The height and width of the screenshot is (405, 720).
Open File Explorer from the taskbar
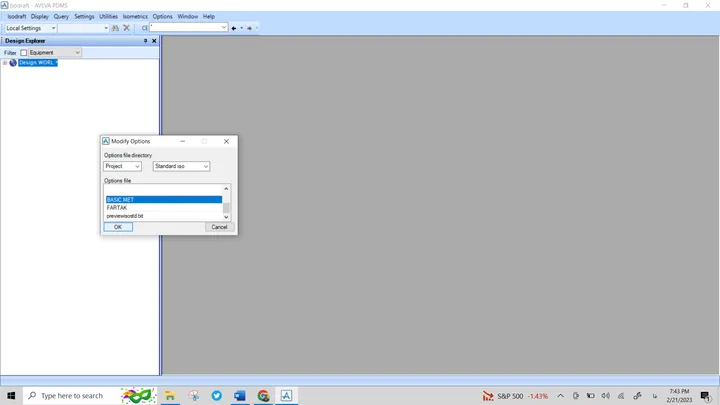pos(170,395)
